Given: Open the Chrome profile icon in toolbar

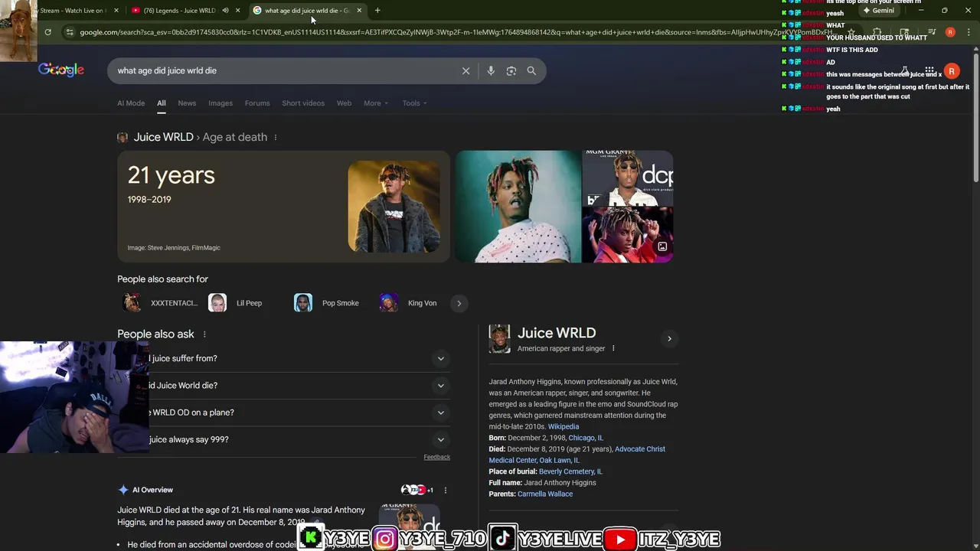Looking at the screenshot, I should [950, 32].
